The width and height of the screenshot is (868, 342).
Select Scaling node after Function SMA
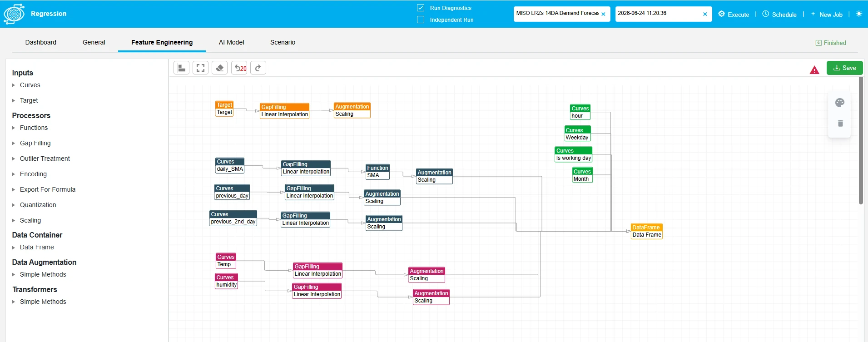435,176
